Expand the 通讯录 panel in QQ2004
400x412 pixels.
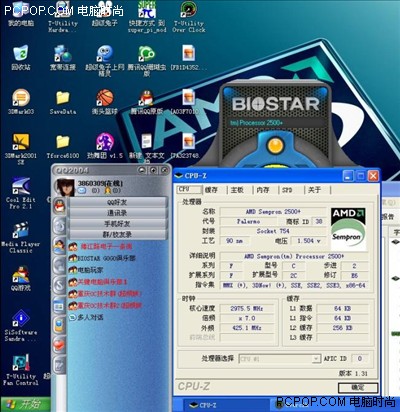(x=117, y=213)
